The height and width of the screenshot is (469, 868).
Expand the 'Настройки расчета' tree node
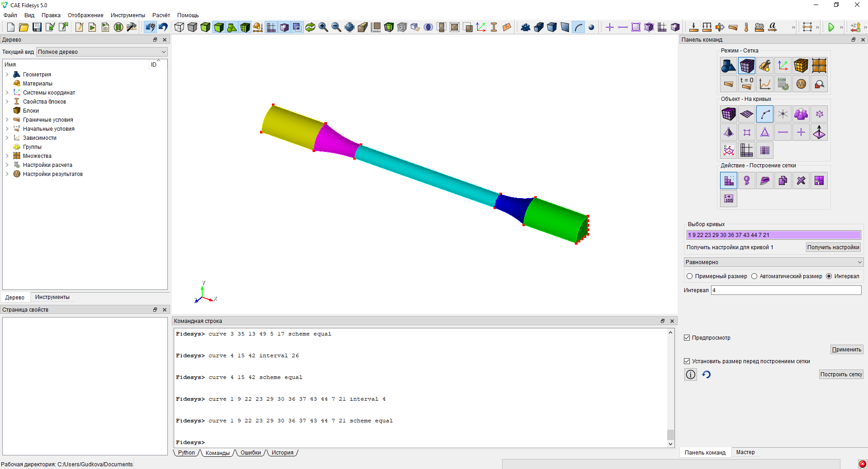click(7, 165)
